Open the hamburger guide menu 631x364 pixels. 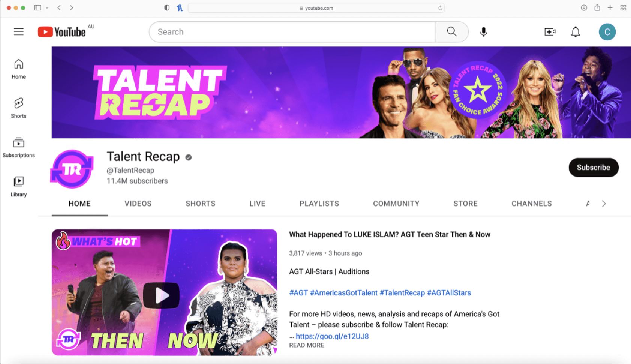pos(19,32)
